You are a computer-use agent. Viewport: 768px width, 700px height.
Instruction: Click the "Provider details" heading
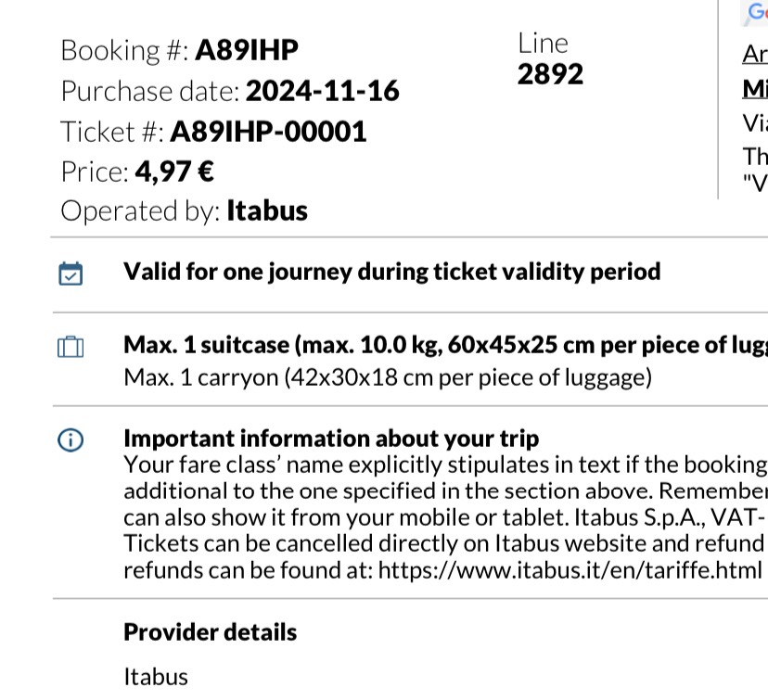click(211, 632)
